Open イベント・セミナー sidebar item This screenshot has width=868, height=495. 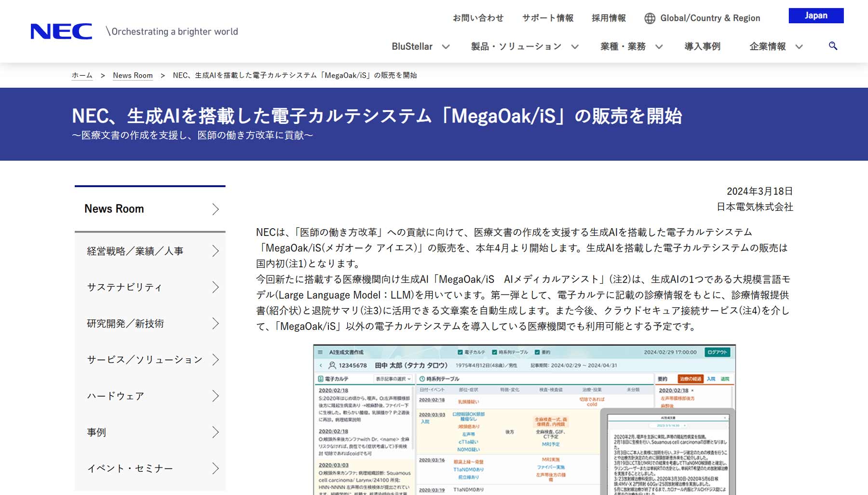tap(130, 468)
